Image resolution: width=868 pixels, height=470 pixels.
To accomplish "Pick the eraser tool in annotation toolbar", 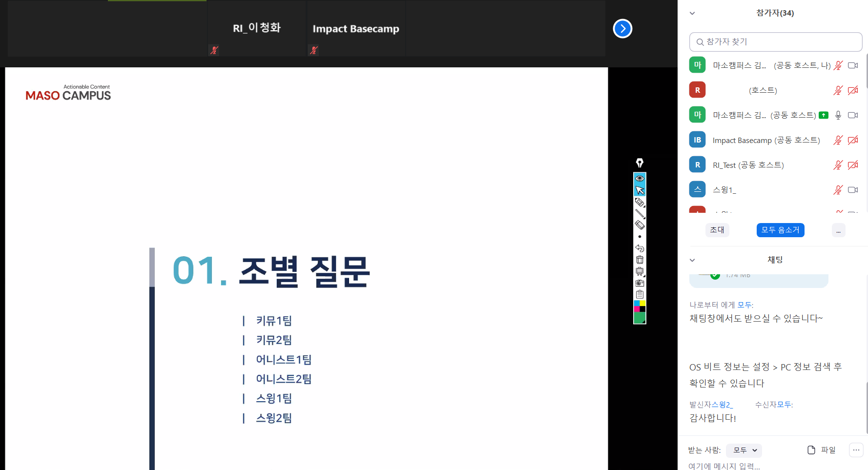I will [640, 225].
